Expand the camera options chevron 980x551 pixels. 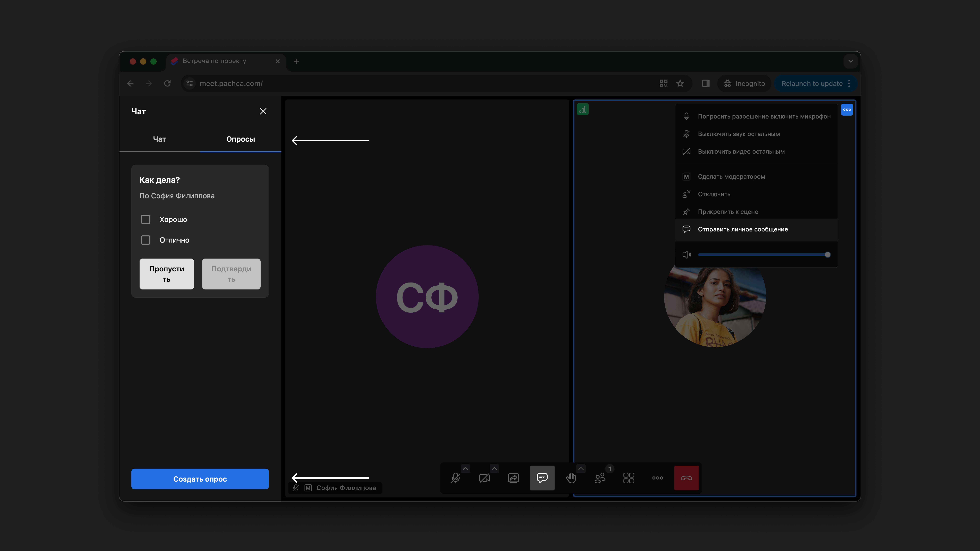pos(494,469)
